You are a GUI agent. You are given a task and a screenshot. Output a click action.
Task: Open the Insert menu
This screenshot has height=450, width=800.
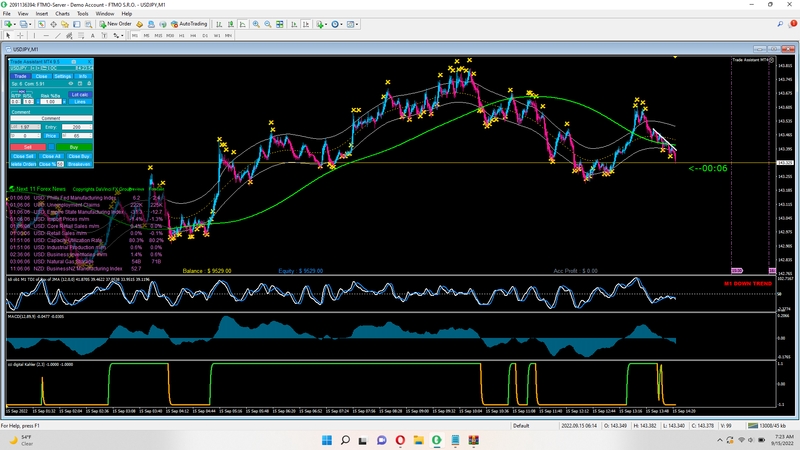41,14
